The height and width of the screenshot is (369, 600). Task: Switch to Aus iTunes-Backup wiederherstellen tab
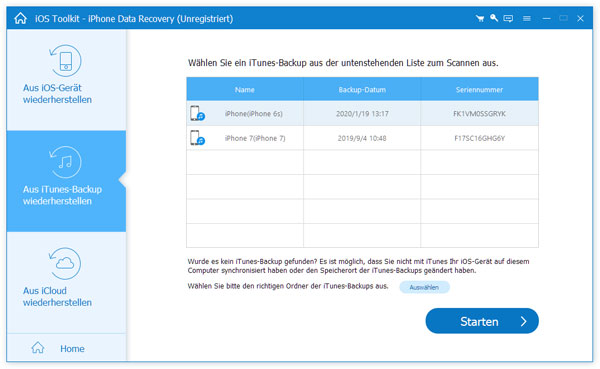pyautogui.click(x=66, y=181)
